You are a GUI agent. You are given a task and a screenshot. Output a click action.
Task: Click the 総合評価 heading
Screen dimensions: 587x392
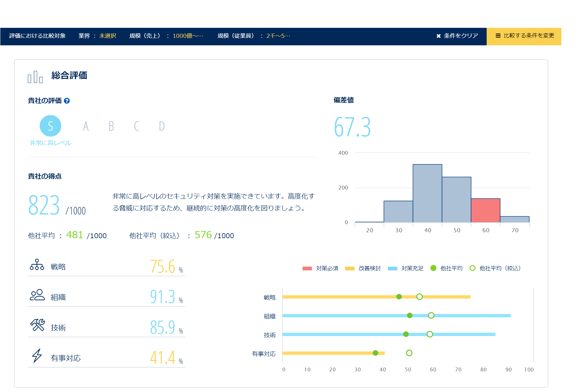click(x=69, y=76)
